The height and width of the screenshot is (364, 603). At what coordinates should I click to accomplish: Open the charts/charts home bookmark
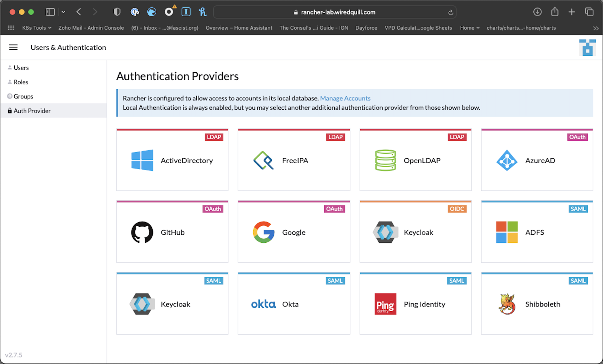click(x=521, y=28)
